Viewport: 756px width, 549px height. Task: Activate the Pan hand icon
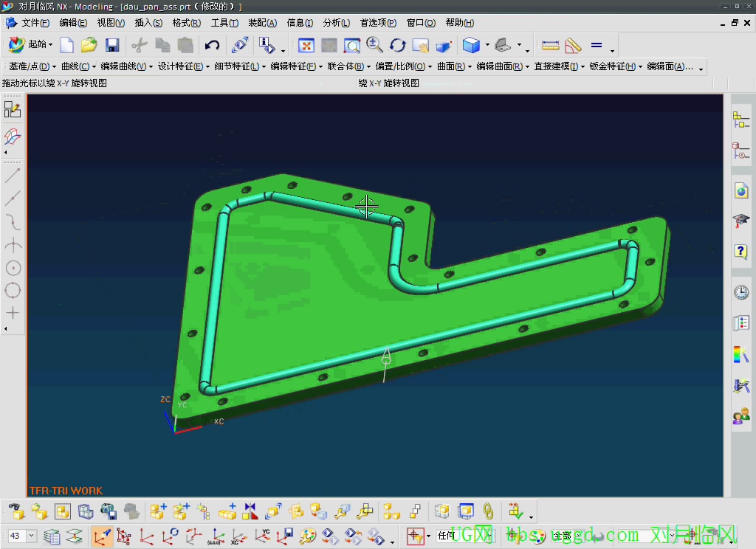pyautogui.click(x=420, y=45)
